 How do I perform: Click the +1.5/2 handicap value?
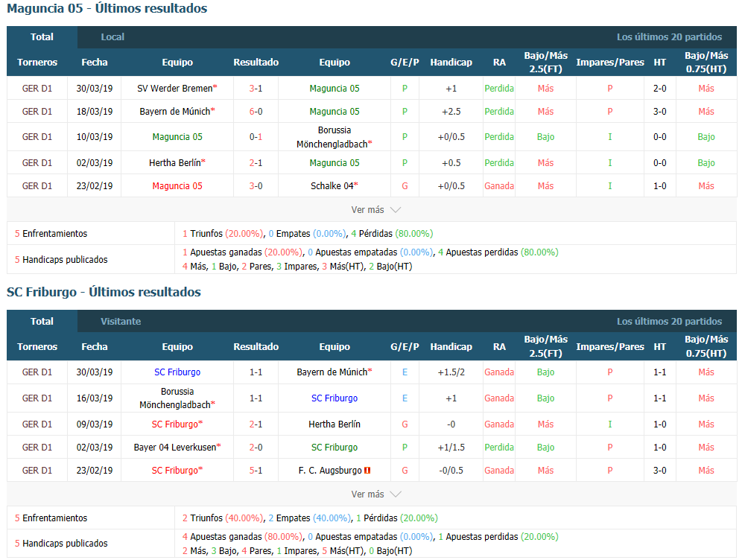click(x=451, y=372)
